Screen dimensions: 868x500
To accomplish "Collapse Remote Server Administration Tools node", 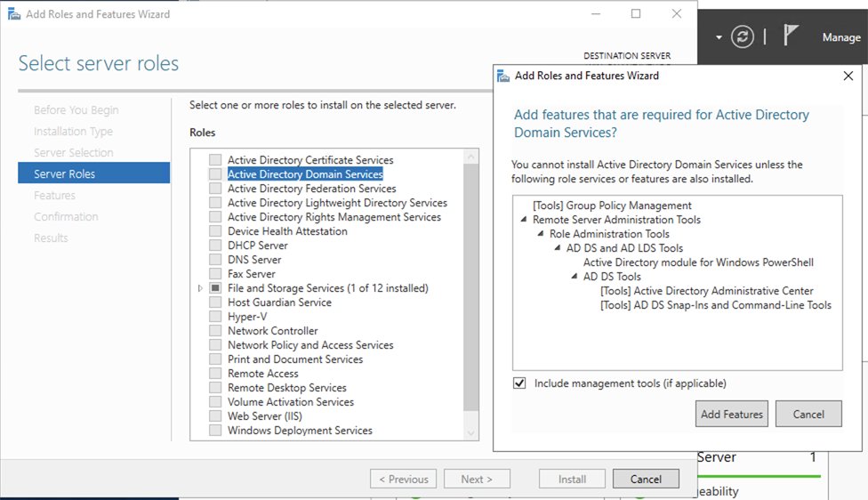I will pos(524,220).
